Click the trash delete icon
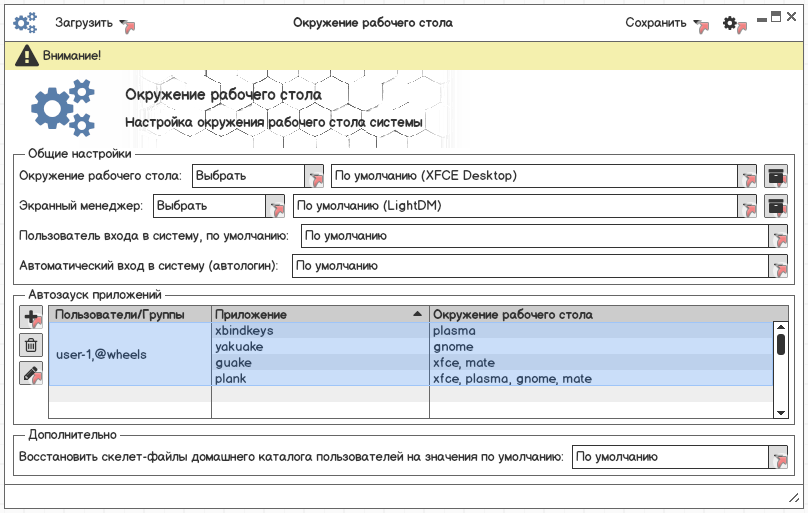This screenshot has height=513, width=808. pyautogui.click(x=31, y=346)
